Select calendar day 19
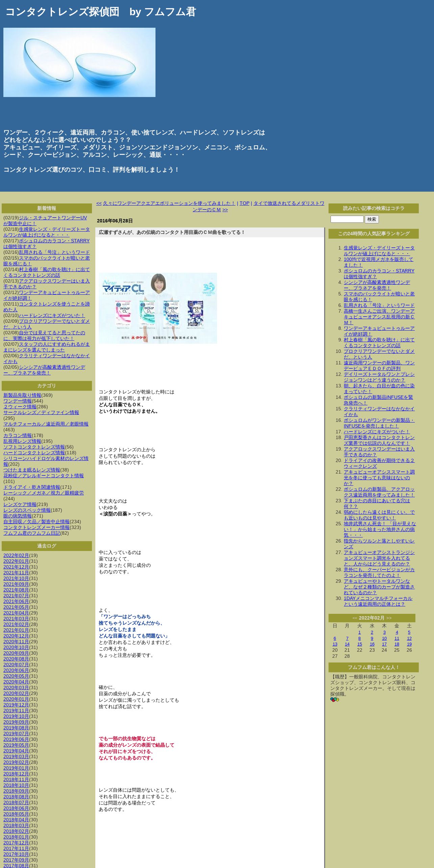Viewport: 434px width, 868px height. click(x=409, y=644)
